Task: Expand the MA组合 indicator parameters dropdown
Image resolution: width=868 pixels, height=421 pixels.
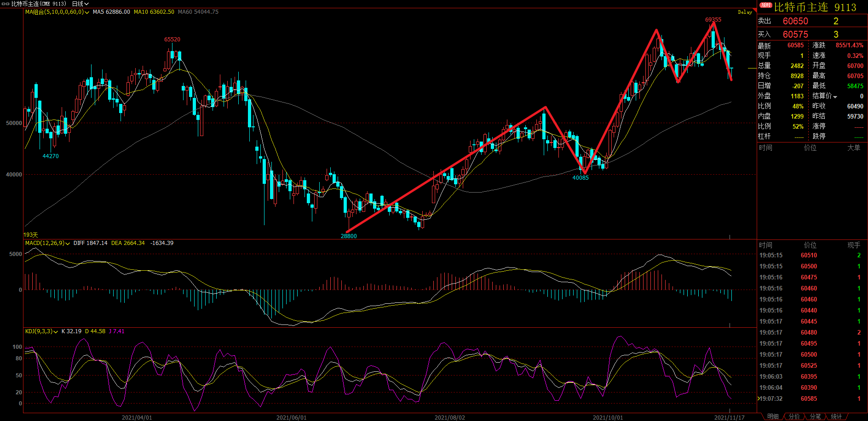Action: tap(87, 12)
